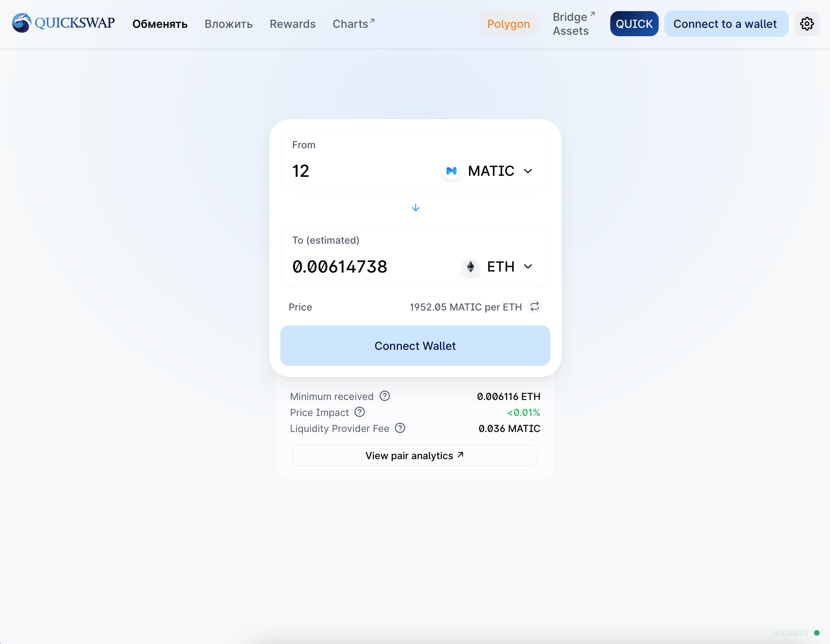This screenshot has height=644, width=830.
Task: Click the large Connect Wallet button
Action: click(x=415, y=346)
